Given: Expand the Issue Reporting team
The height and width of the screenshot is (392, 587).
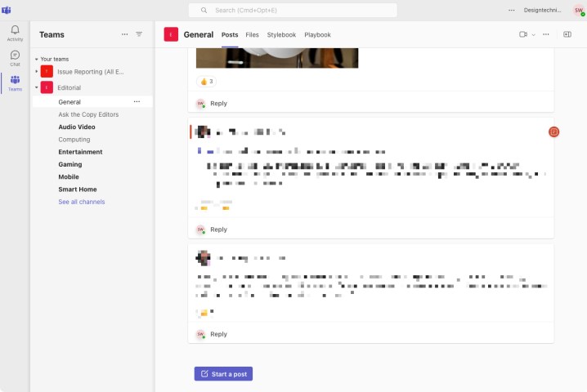Looking at the screenshot, I should click(36, 71).
